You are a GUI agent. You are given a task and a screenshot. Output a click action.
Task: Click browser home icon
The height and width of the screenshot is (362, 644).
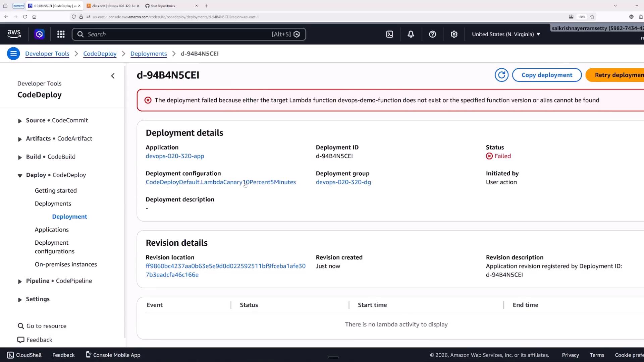34,17
